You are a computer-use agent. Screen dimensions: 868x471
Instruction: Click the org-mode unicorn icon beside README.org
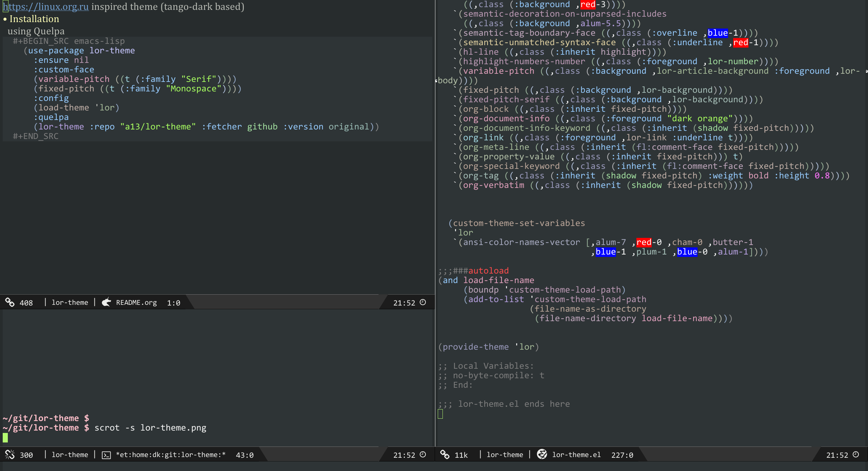click(x=106, y=302)
